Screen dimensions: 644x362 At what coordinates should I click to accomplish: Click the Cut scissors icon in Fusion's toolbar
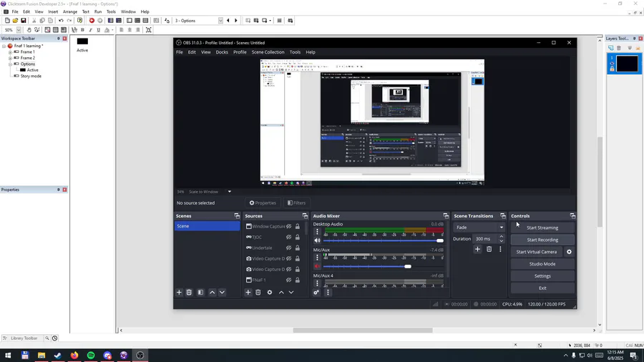point(34,21)
